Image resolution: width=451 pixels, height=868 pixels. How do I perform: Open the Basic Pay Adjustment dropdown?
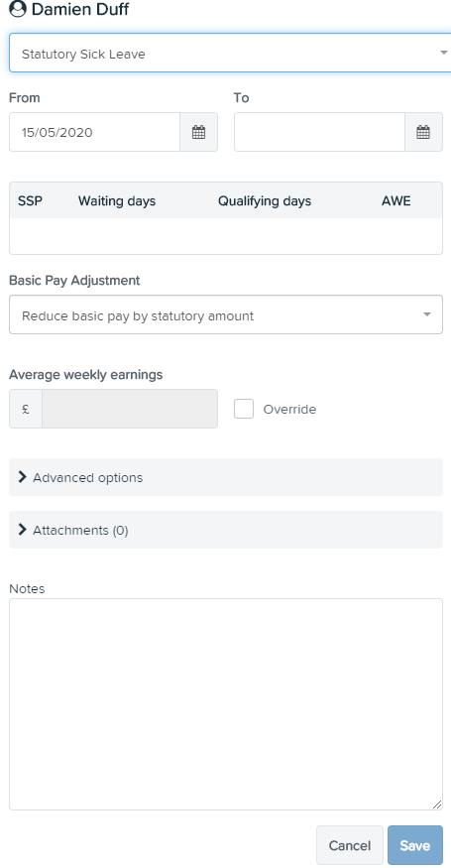pos(226,315)
